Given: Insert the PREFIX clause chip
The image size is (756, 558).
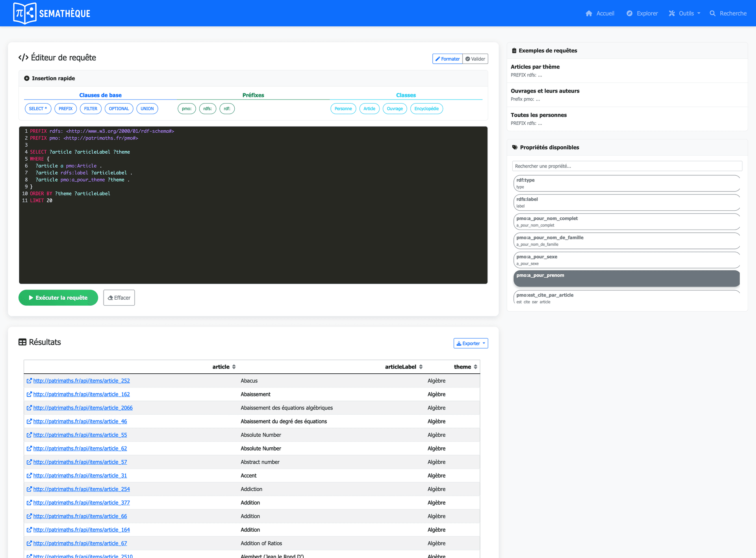Looking at the screenshot, I should click(65, 109).
